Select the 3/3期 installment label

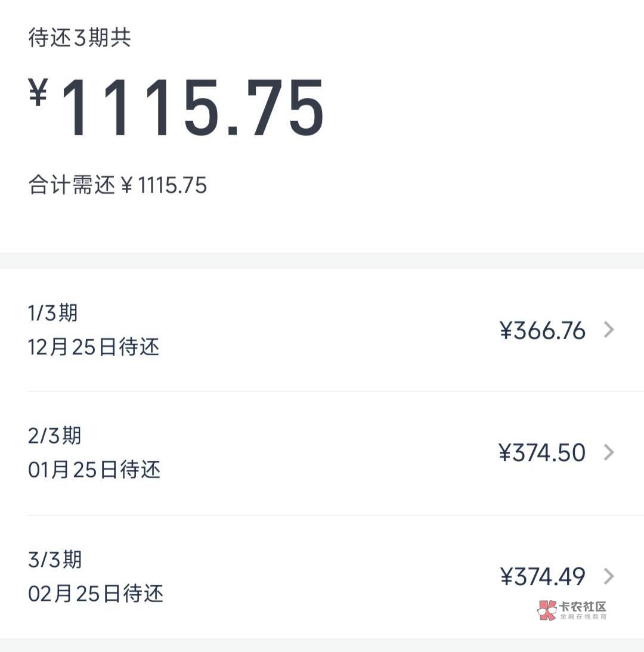click(x=55, y=559)
